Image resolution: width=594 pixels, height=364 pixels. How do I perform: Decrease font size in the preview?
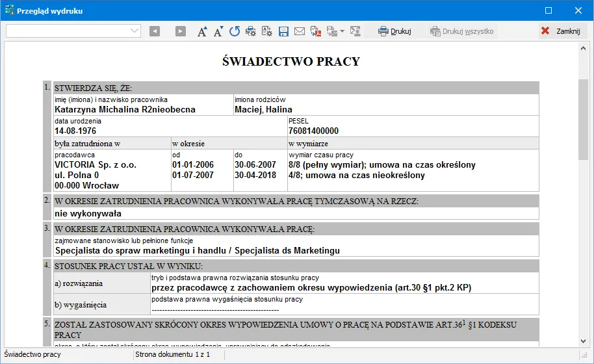[x=218, y=31]
